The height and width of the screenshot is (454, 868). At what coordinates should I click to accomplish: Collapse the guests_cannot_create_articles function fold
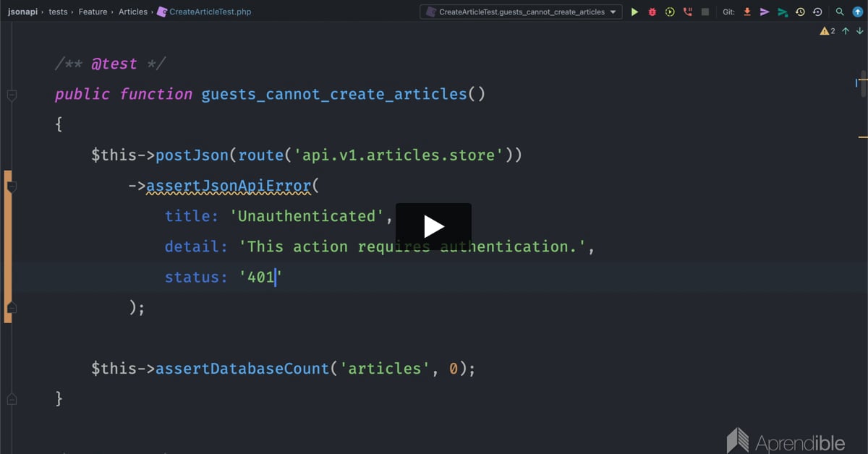pyautogui.click(x=12, y=95)
